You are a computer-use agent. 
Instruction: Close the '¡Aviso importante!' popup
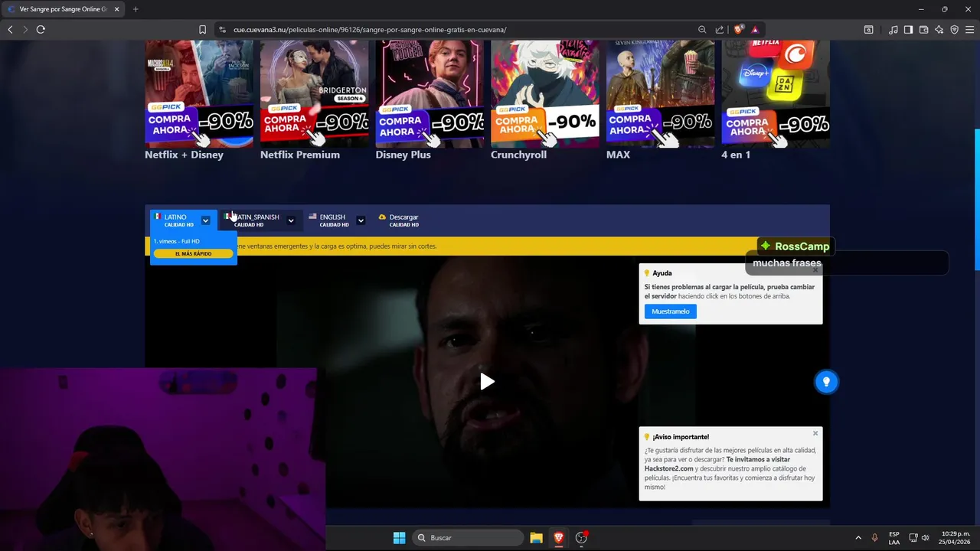click(x=815, y=433)
